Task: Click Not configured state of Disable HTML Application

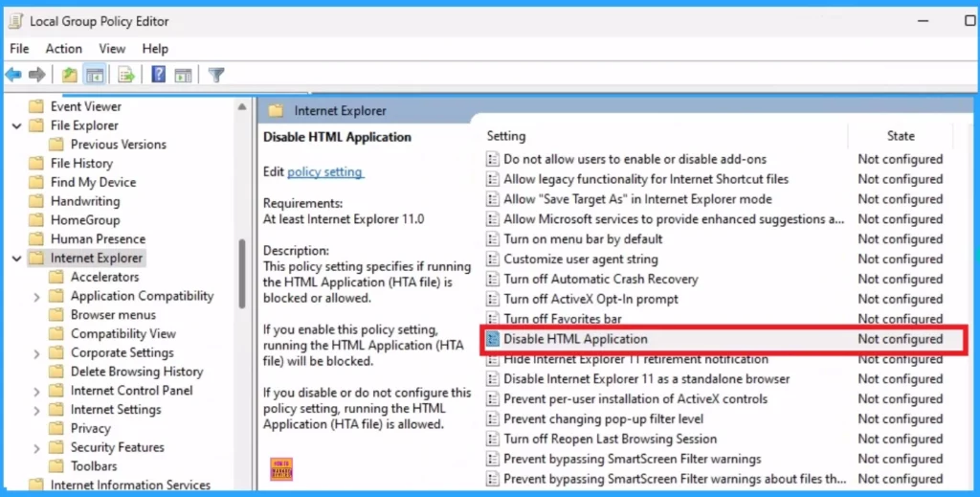Action: tap(900, 339)
